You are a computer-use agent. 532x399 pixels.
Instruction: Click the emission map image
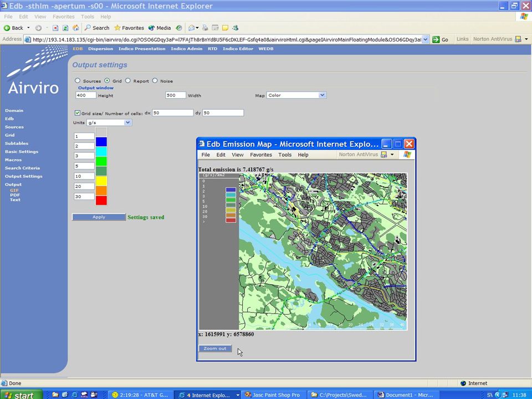point(303,252)
